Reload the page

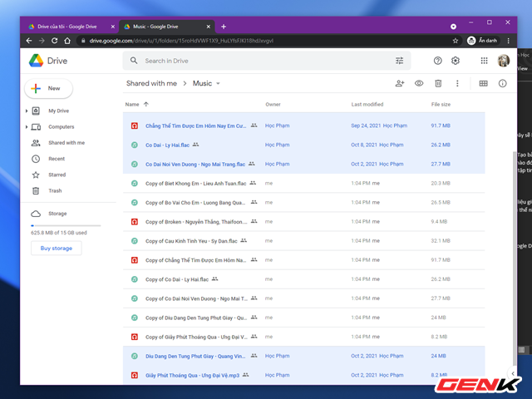click(x=54, y=41)
